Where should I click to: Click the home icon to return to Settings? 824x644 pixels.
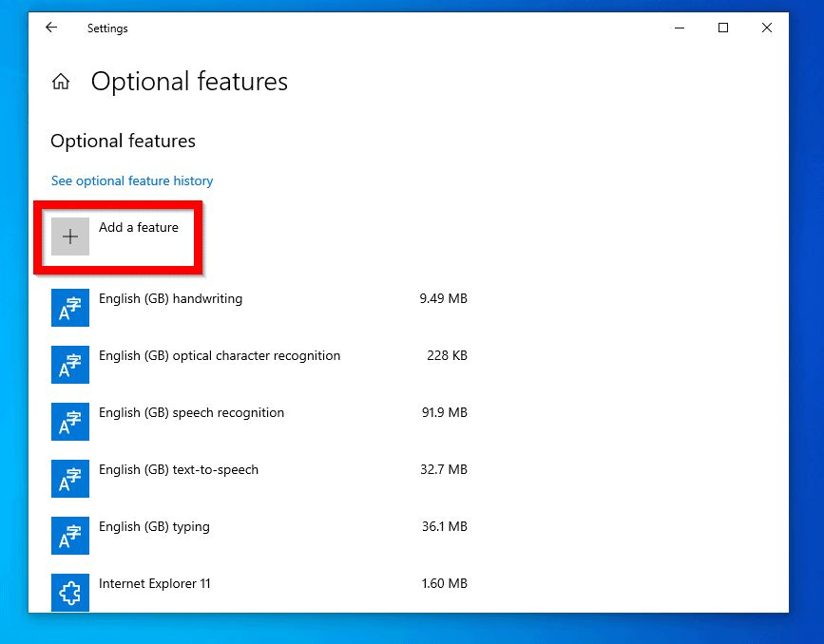(x=60, y=81)
